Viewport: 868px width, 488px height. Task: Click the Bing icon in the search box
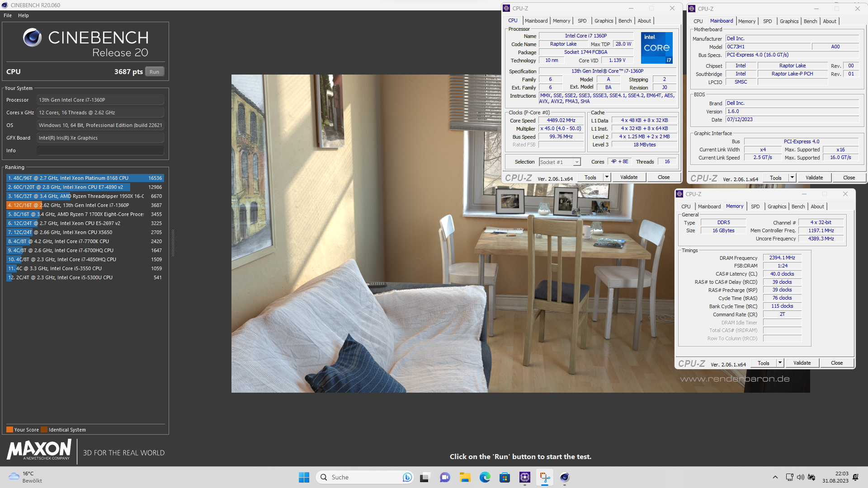click(x=407, y=477)
